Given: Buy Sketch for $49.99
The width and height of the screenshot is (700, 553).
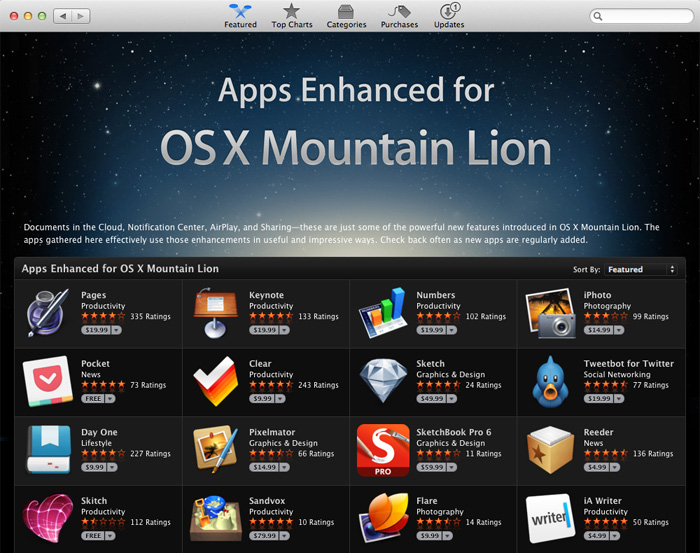Looking at the screenshot, I should point(432,399).
